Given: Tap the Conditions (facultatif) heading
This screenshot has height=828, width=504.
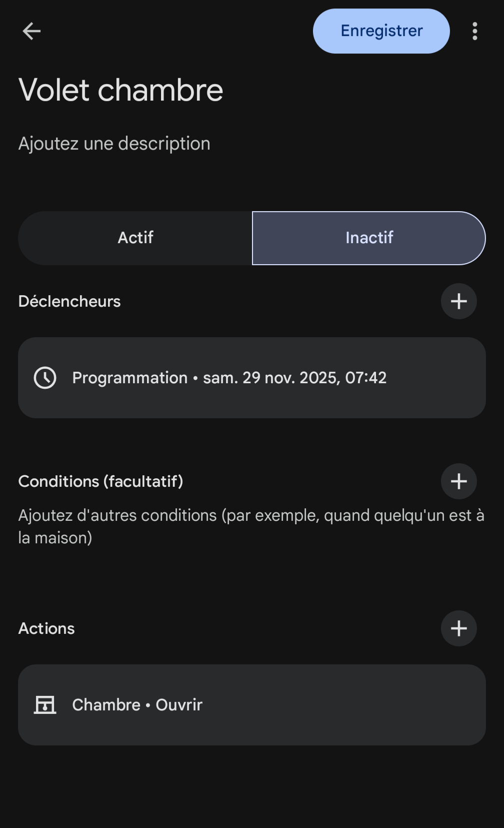Looking at the screenshot, I should point(100,481).
